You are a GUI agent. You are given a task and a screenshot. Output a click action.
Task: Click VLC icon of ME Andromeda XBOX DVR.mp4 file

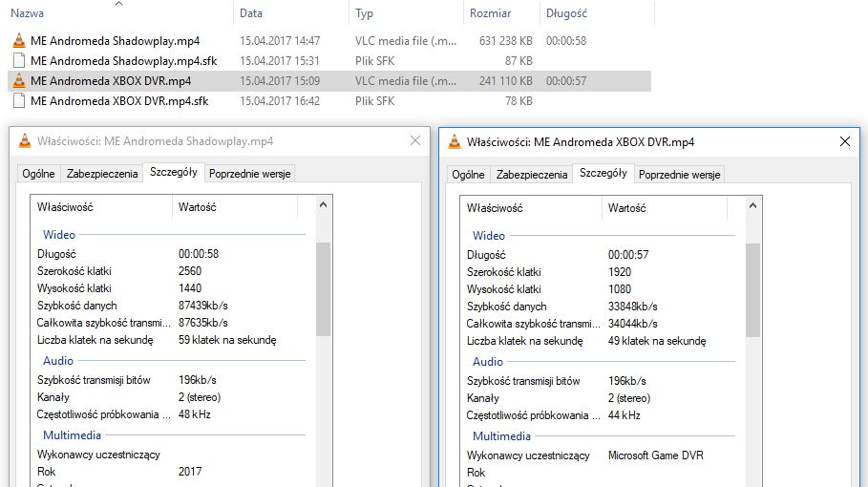click(x=18, y=81)
